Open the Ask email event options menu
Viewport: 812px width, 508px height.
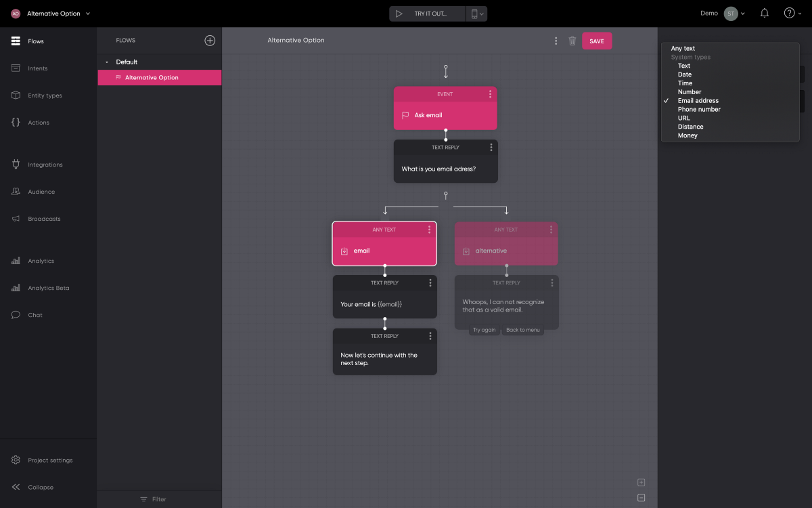coord(491,94)
